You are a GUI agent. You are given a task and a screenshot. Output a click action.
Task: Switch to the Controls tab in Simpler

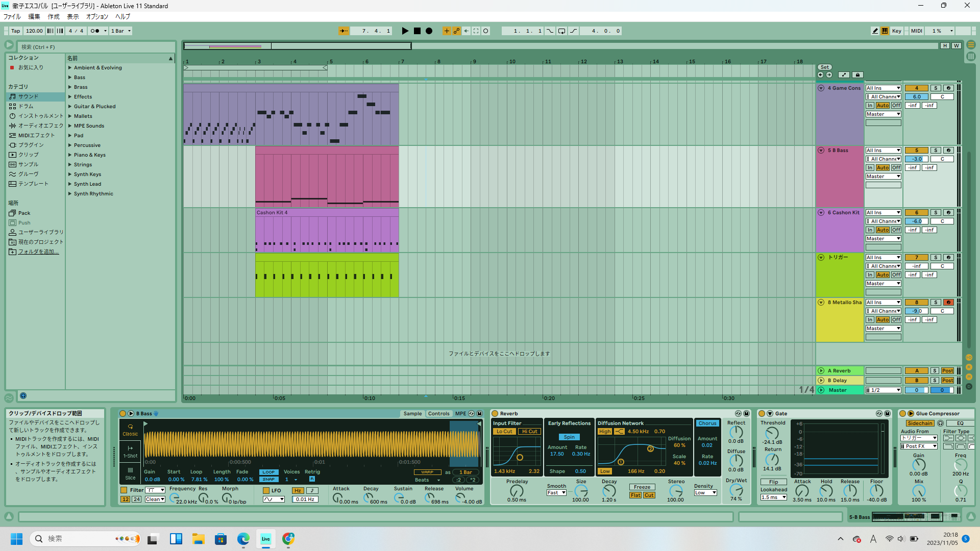click(439, 414)
